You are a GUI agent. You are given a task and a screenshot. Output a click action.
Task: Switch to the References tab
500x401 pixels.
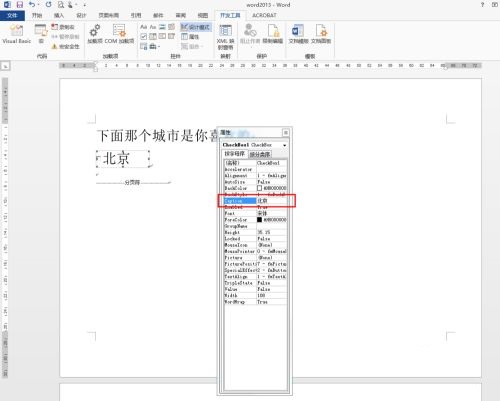tap(136, 16)
